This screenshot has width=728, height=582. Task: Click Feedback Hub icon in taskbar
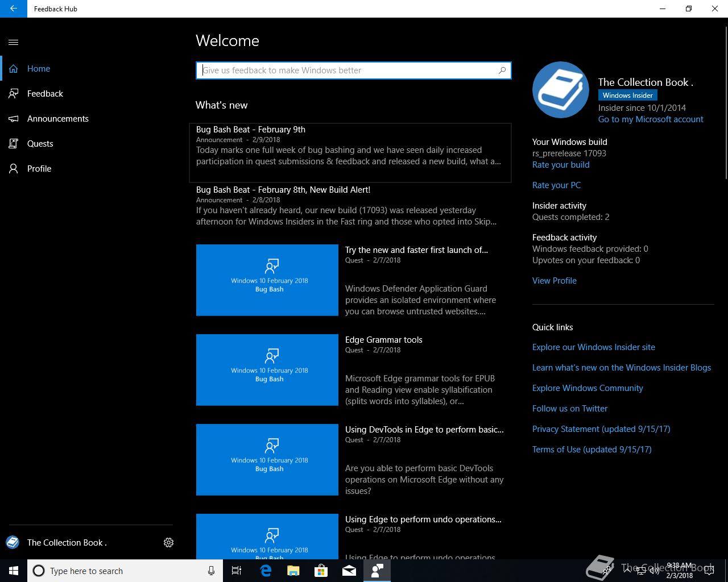(x=377, y=571)
